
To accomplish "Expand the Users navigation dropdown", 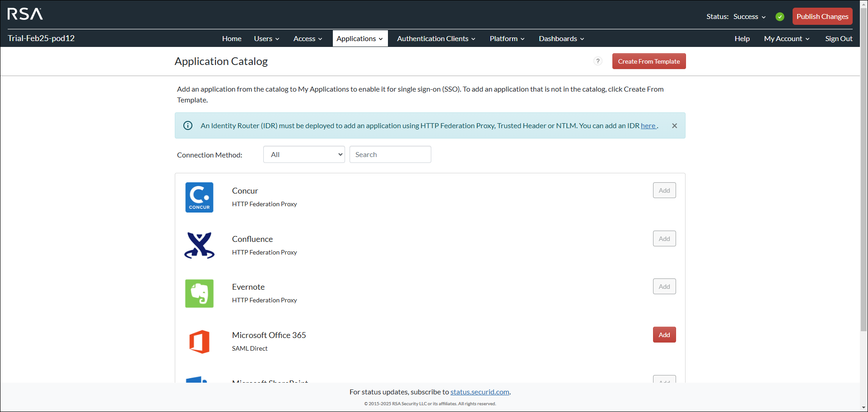I will 266,38.
